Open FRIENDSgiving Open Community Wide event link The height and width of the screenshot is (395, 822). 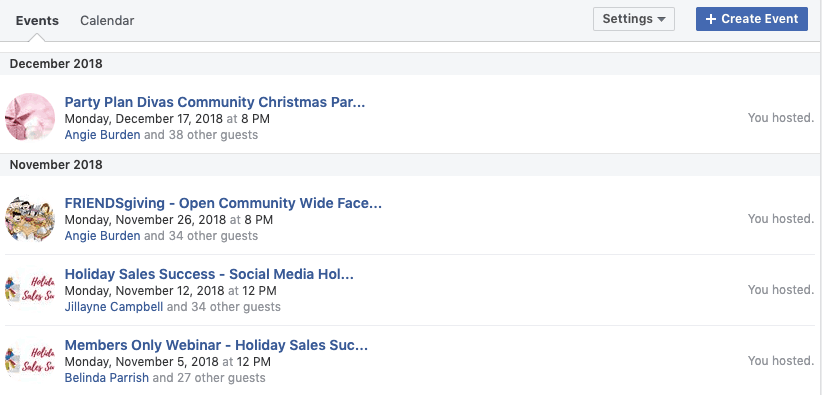point(223,203)
